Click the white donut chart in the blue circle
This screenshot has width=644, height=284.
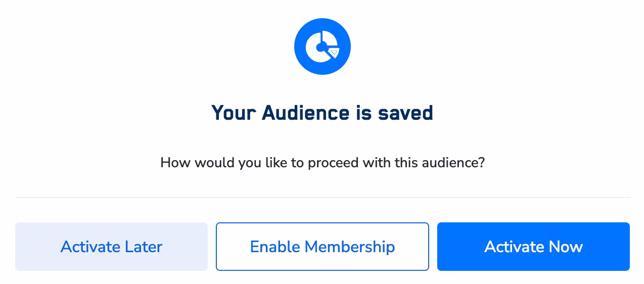coord(321,46)
